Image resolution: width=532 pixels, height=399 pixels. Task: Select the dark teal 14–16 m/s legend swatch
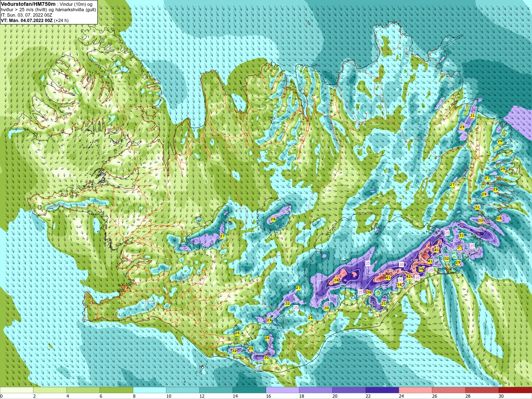(249, 390)
